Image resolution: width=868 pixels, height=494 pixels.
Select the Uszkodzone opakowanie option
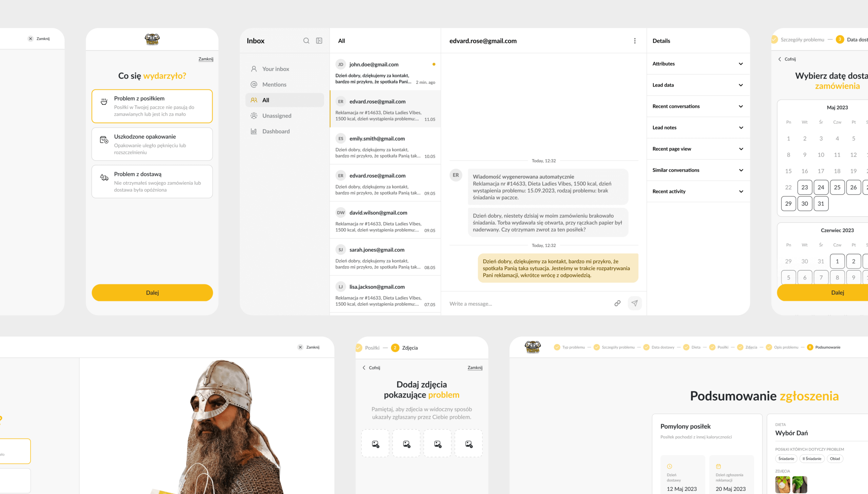(x=152, y=144)
